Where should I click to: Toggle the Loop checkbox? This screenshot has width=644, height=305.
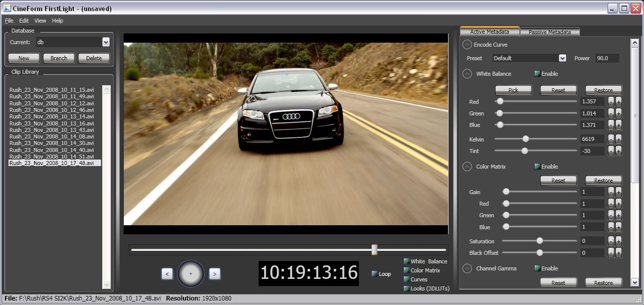pos(375,274)
